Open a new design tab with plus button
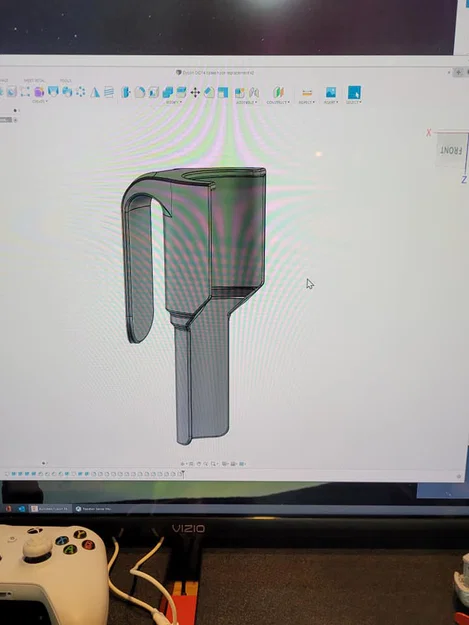Screen dimensions: 469x625 coord(458,72)
